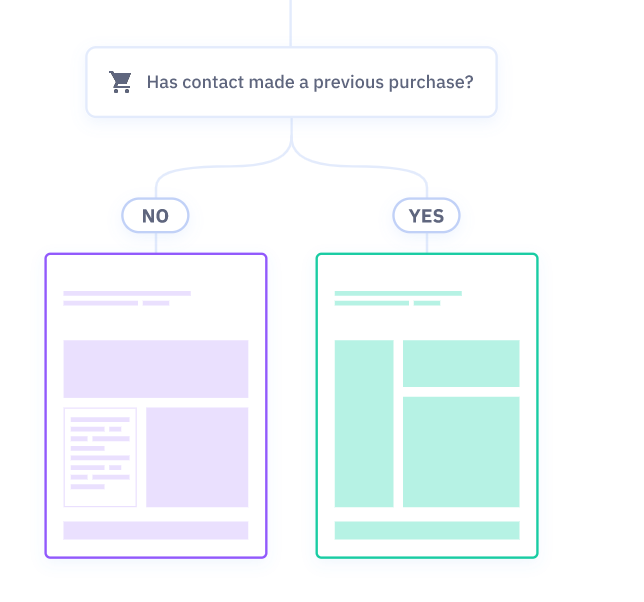Click the connector below the YES label
The height and width of the screenshot is (602, 644).
[427, 243]
